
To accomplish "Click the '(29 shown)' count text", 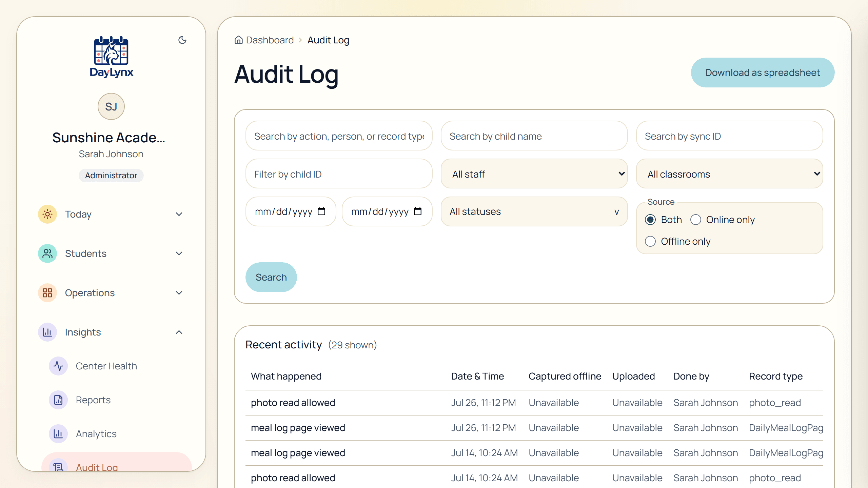I will coord(353,345).
